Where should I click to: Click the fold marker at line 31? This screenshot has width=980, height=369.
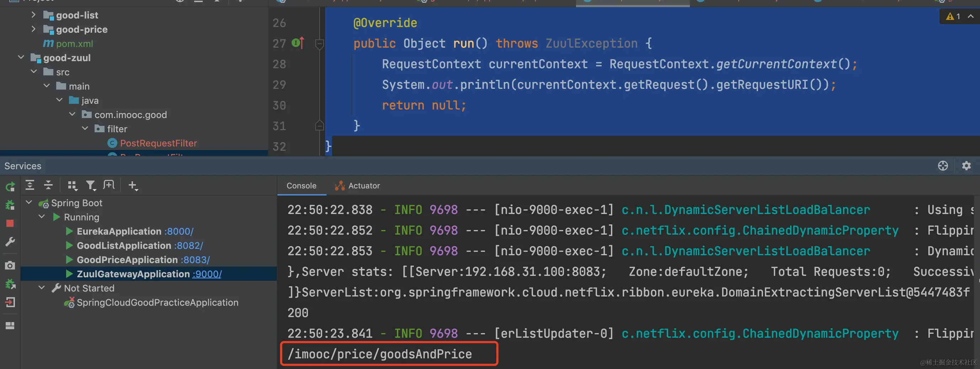(320, 125)
